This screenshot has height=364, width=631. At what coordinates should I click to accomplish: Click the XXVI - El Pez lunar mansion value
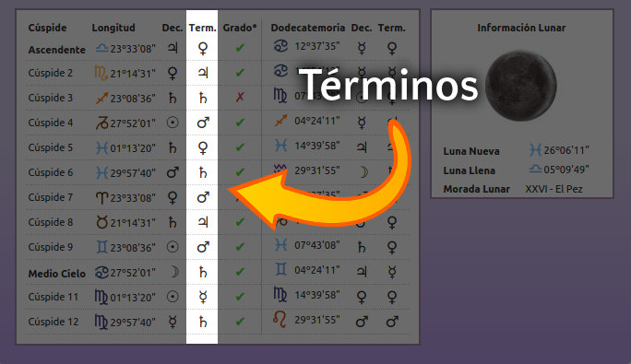click(x=554, y=189)
